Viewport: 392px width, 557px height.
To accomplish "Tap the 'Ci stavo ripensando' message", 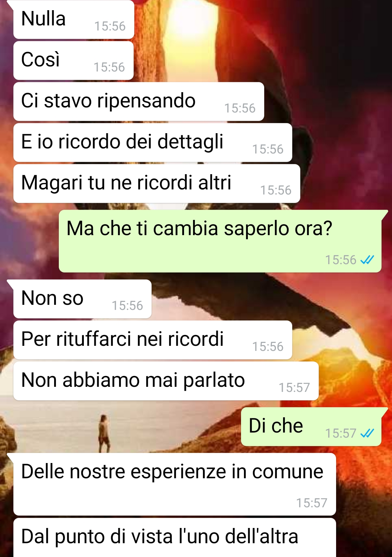I will 139,101.
